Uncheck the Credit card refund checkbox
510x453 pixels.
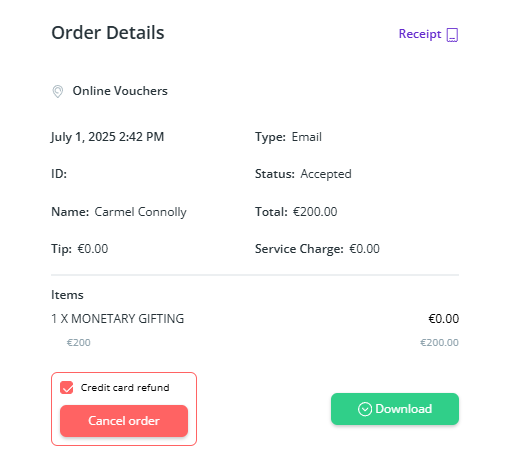click(x=67, y=388)
